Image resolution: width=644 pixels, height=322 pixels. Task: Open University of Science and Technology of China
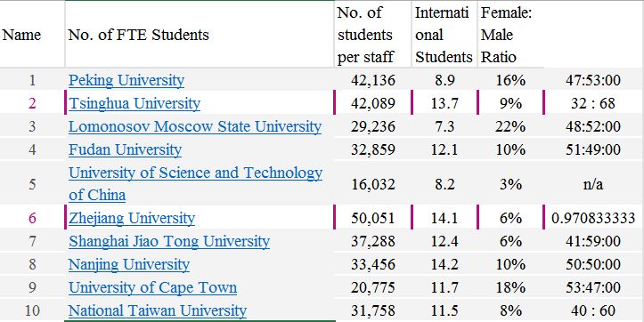coord(195,183)
